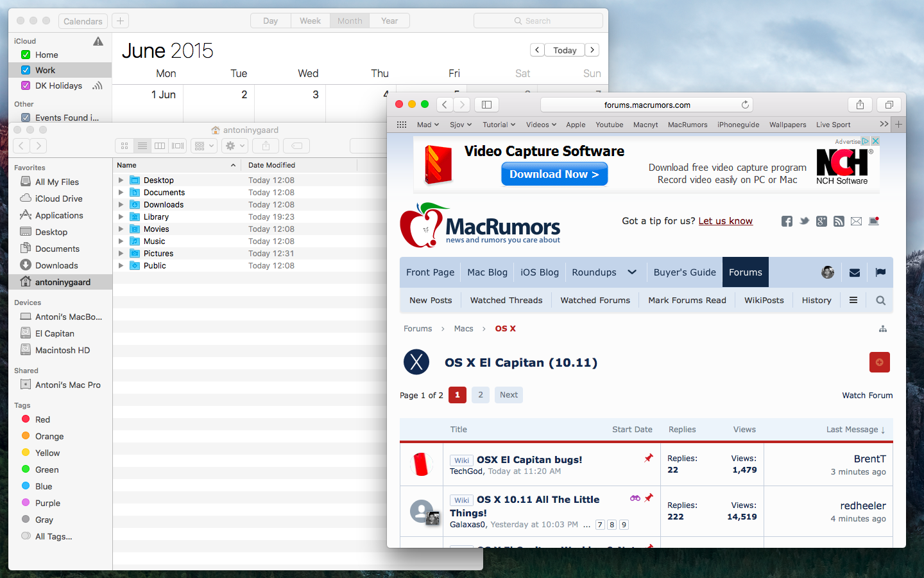
Task: Click the Download Now button in ad
Action: [554, 174]
